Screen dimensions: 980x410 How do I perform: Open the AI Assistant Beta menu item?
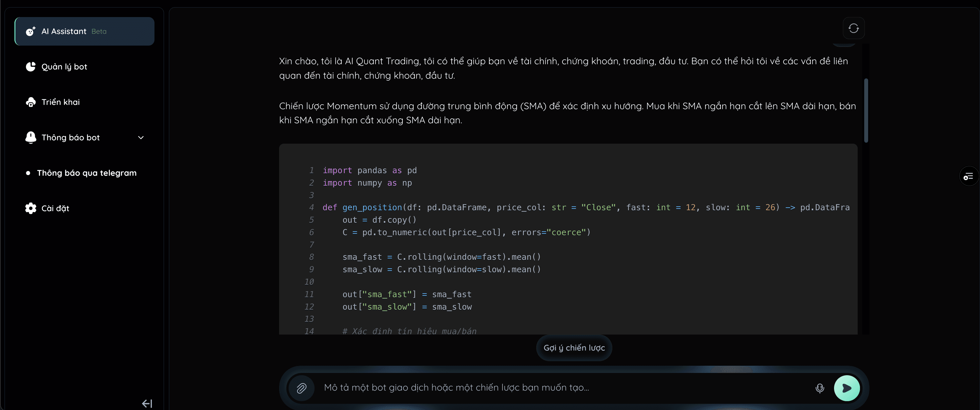click(x=85, y=31)
